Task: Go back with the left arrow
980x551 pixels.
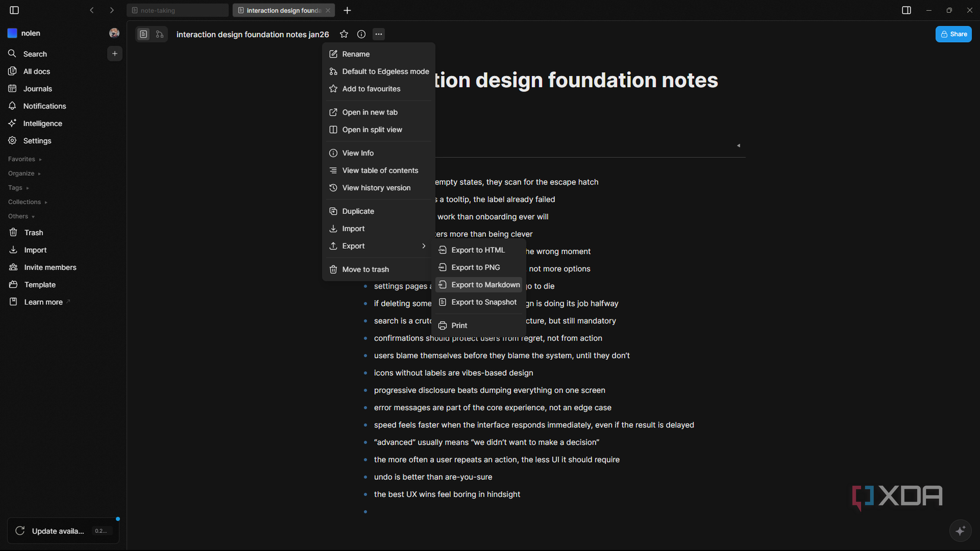Action: (x=91, y=10)
